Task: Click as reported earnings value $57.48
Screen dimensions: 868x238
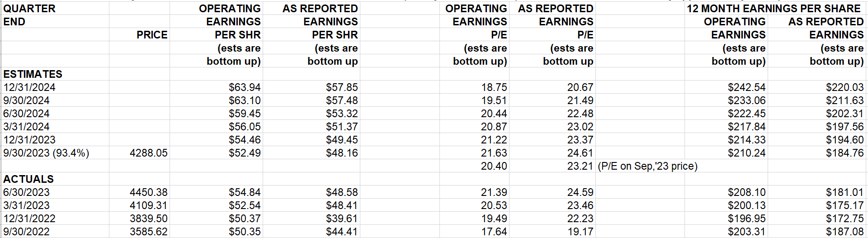Action: [x=342, y=100]
